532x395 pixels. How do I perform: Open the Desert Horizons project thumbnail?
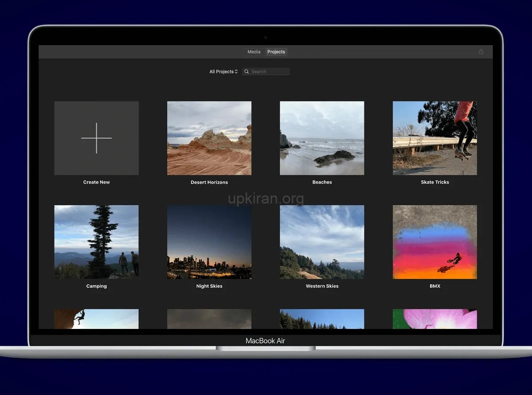click(209, 138)
